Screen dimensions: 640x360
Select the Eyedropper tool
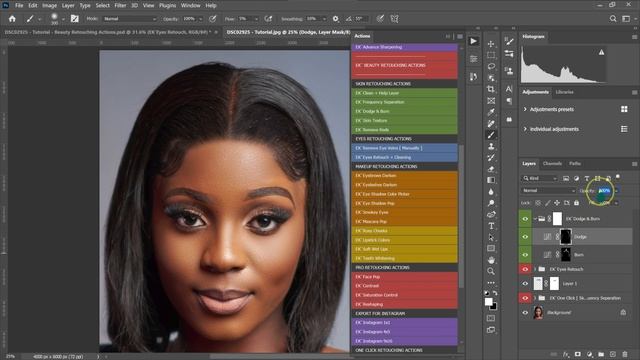coord(491,112)
